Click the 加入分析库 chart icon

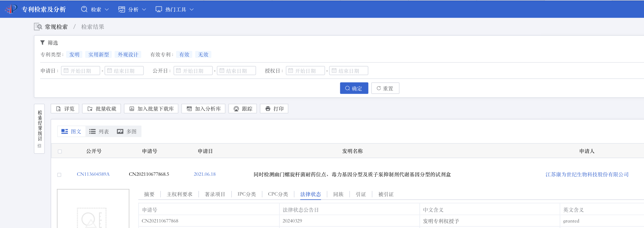coord(189,109)
